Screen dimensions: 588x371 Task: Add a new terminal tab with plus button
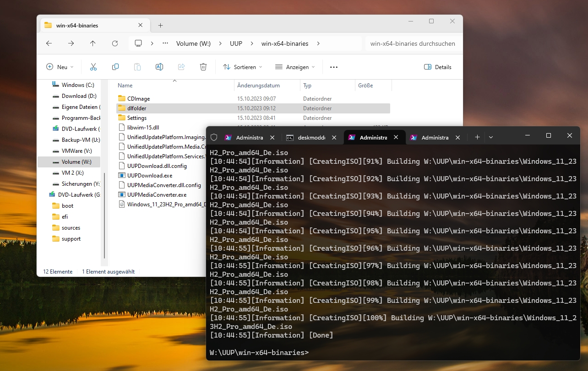[477, 137]
